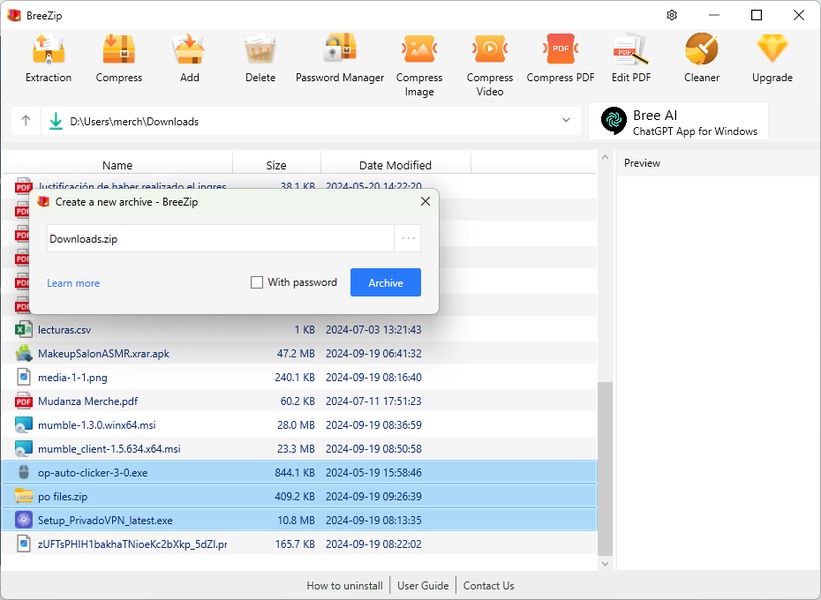
Task: Sort files by Size column header
Action: 276,165
